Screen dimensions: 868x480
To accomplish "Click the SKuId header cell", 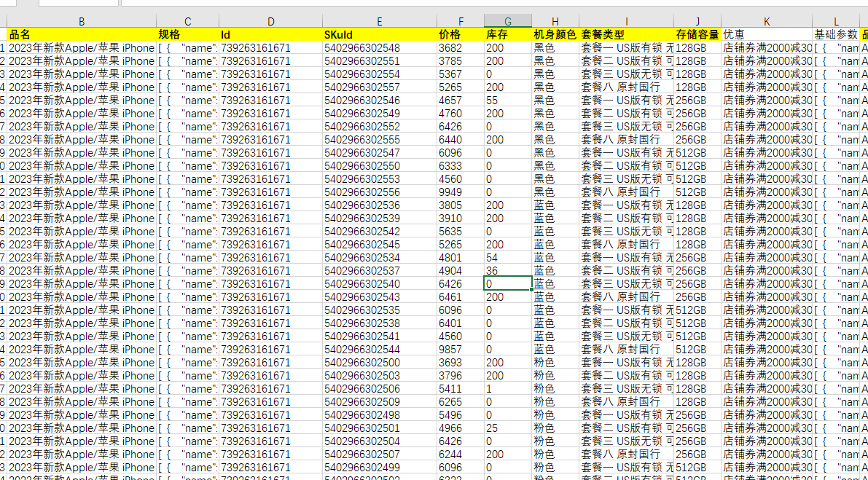I will tap(379, 35).
